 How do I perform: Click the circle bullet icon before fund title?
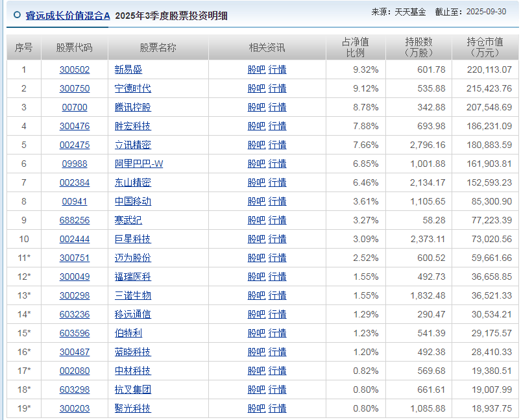17,15
